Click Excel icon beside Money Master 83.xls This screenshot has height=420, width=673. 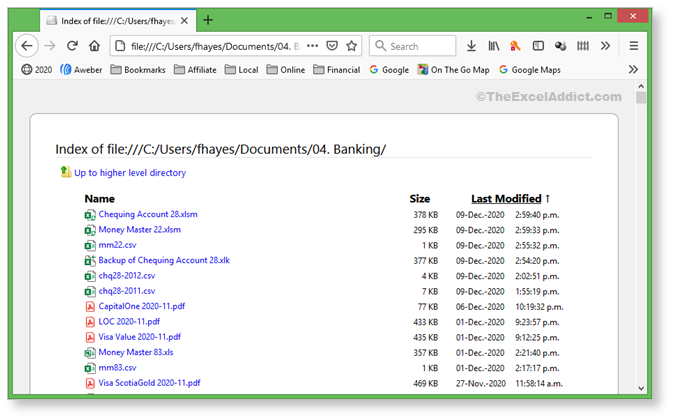[x=90, y=353]
